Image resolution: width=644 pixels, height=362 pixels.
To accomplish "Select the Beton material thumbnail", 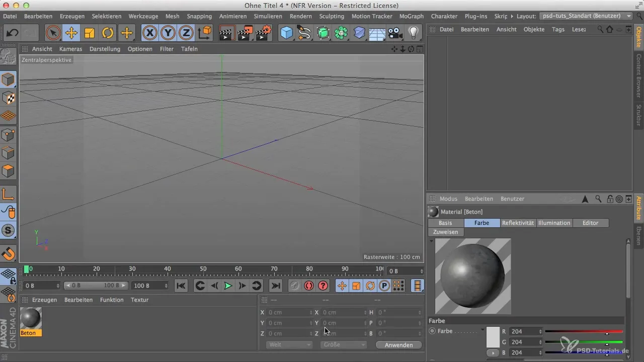I will [x=31, y=319].
